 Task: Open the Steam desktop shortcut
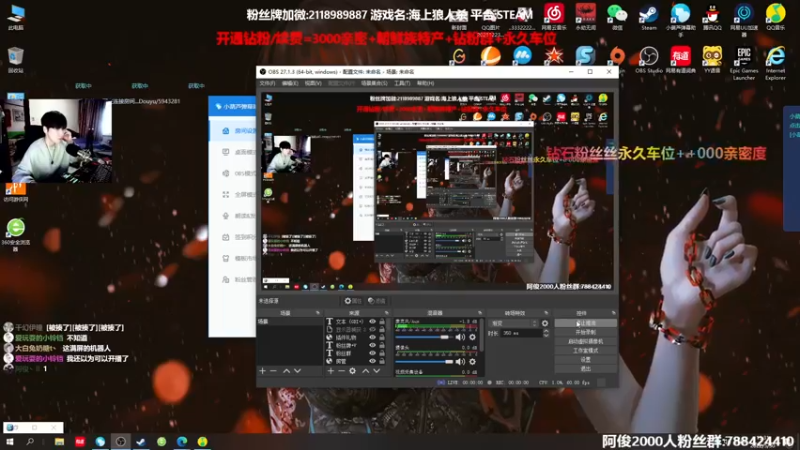pyautogui.click(x=648, y=16)
